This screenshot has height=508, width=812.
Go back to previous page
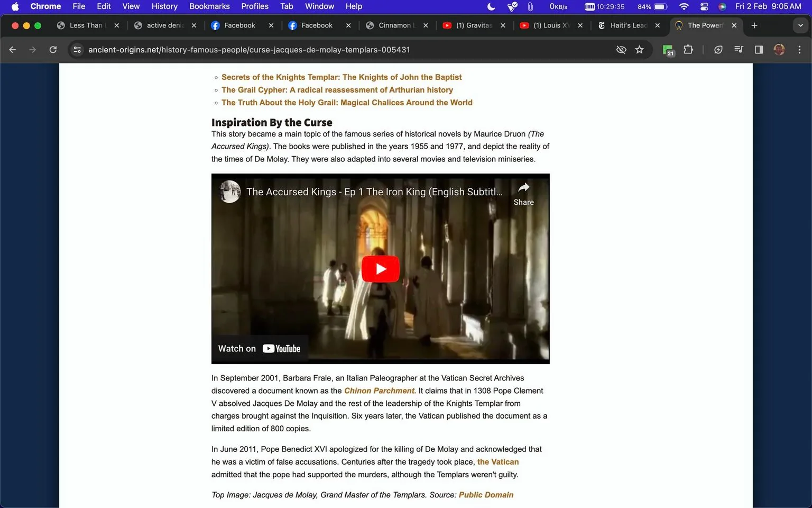pos(13,50)
